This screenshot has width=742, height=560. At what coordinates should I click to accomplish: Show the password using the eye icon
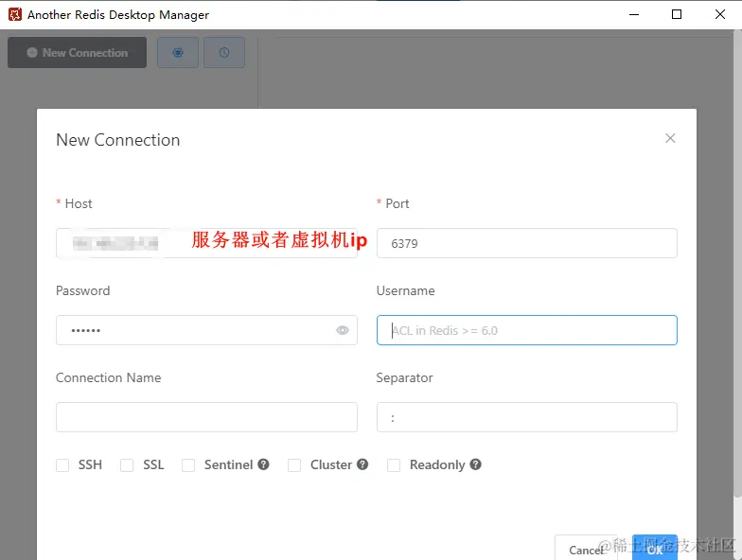[x=343, y=330]
